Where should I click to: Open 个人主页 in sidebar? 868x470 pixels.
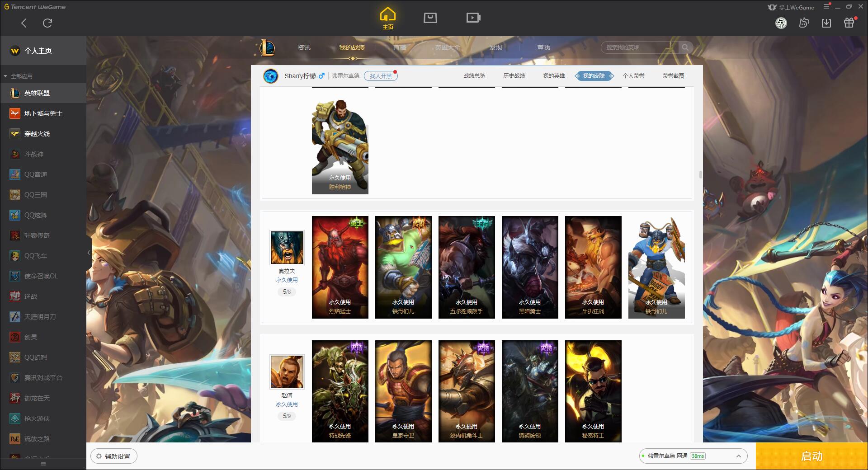pos(43,51)
